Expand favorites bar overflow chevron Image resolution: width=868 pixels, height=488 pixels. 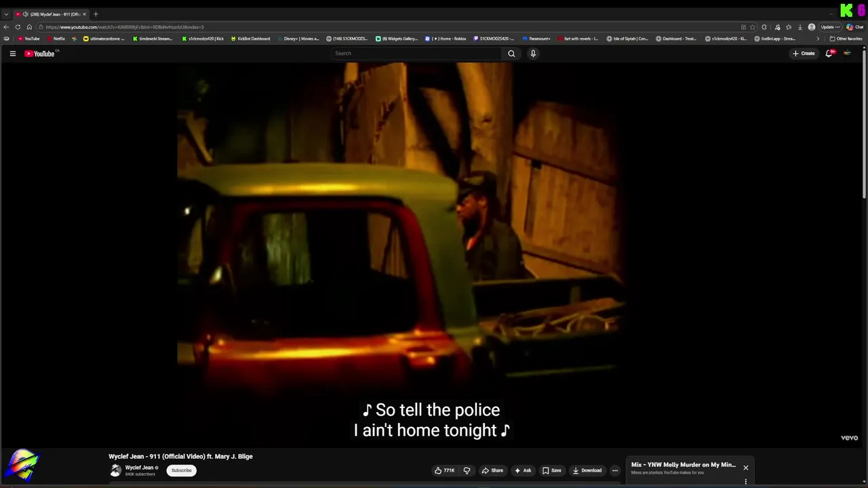818,39
